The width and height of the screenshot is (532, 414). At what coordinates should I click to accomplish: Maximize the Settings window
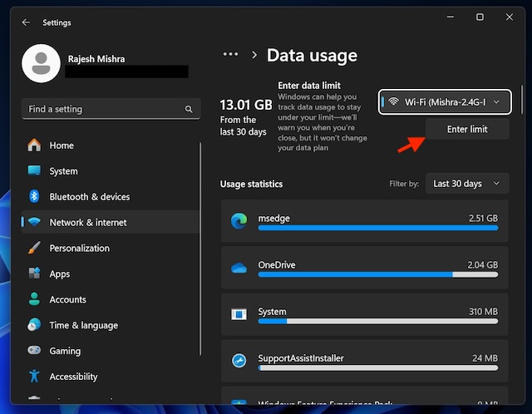tap(480, 17)
